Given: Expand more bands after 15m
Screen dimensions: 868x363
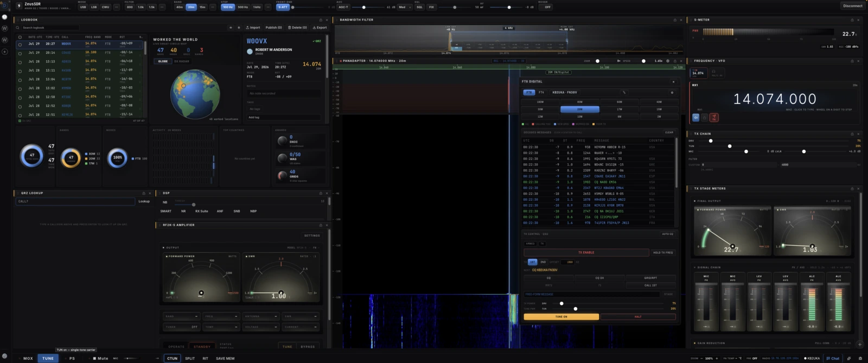Looking at the screenshot, I should click(213, 7).
